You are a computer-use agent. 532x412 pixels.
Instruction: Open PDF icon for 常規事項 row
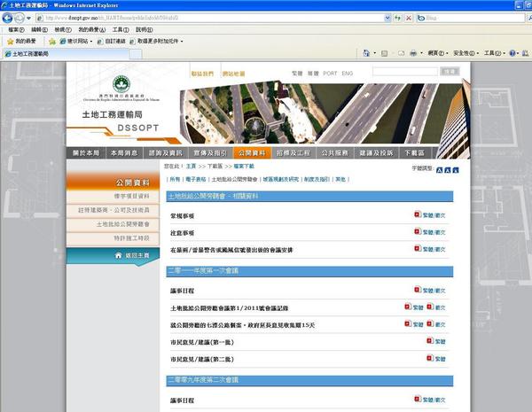[418, 214]
